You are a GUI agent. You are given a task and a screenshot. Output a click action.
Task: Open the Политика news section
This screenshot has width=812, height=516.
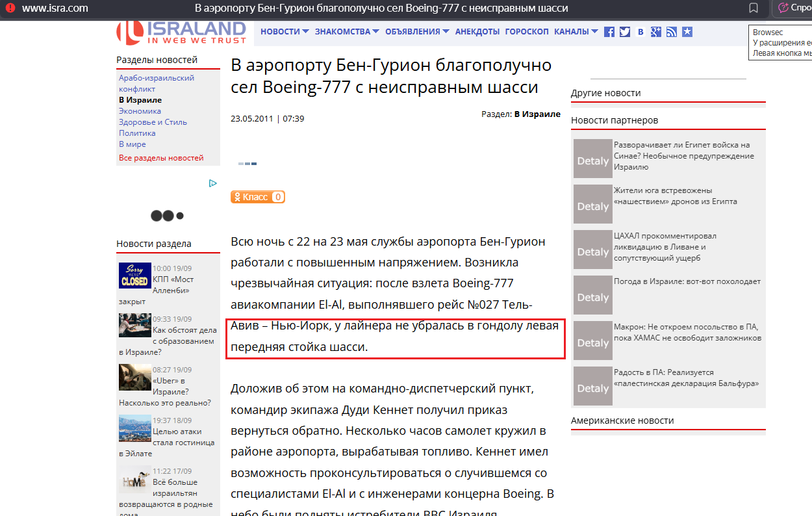click(137, 133)
